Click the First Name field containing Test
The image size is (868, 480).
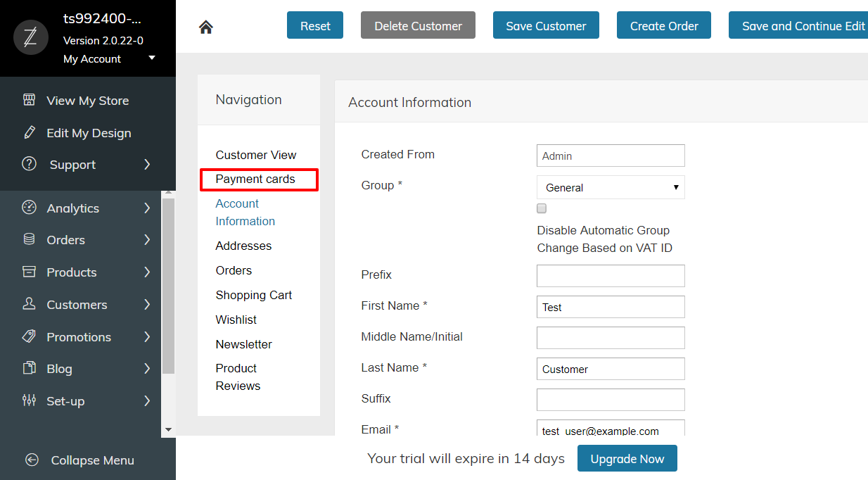(x=611, y=307)
